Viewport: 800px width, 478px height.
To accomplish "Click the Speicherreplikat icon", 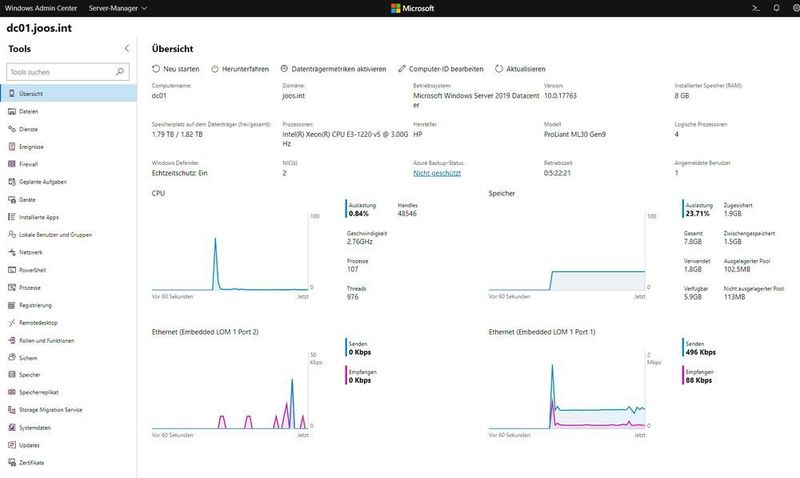I will click(12, 392).
